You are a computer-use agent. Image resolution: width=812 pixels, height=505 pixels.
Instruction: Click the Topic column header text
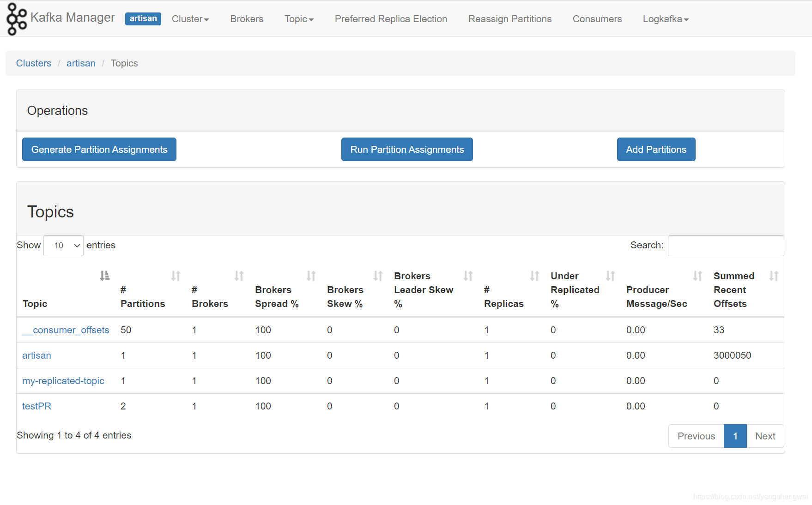coord(35,304)
